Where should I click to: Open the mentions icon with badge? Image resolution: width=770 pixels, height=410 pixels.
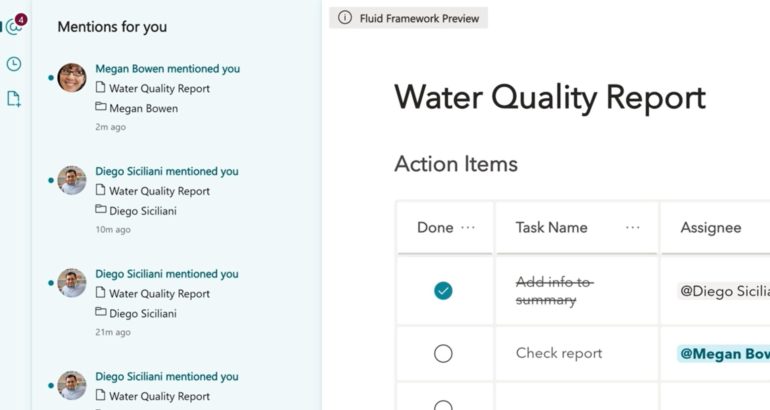tap(14, 27)
